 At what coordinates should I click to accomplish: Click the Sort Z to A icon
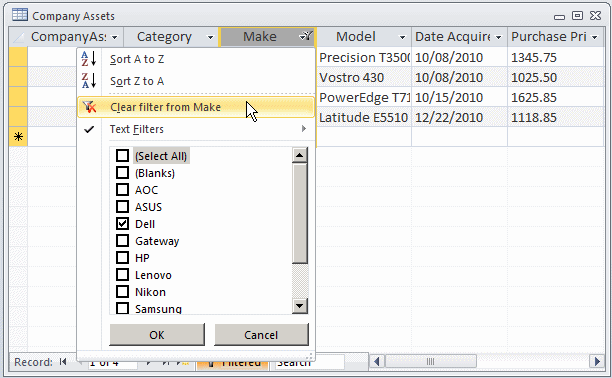pos(89,81)
